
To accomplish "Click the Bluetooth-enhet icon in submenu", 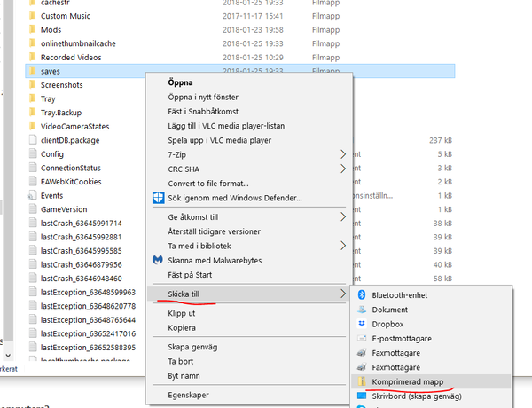I will (362, 295).
